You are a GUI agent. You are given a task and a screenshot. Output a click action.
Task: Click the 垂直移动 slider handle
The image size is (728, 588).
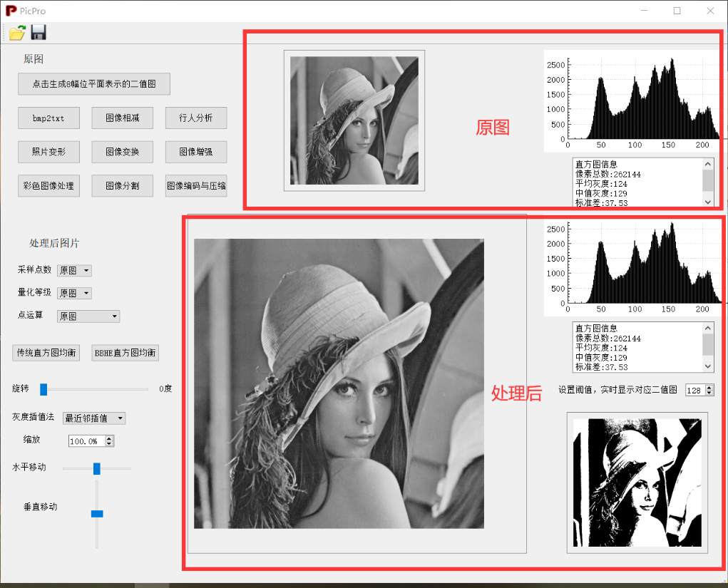click(97, 514)
